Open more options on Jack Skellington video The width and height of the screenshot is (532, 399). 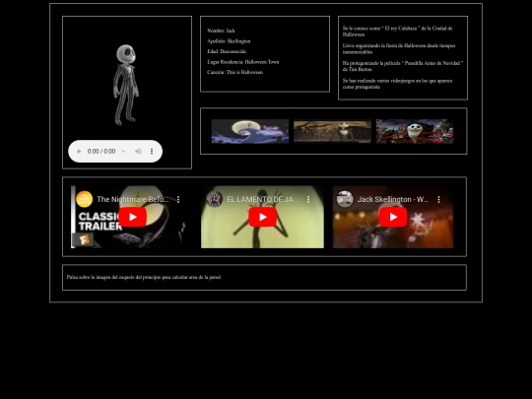(438, 199)
